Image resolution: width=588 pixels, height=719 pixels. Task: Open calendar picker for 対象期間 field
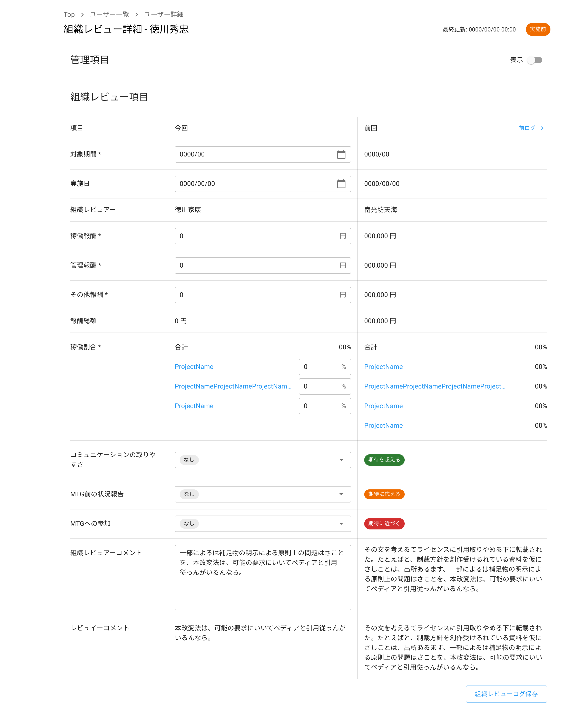pos(341,154)
